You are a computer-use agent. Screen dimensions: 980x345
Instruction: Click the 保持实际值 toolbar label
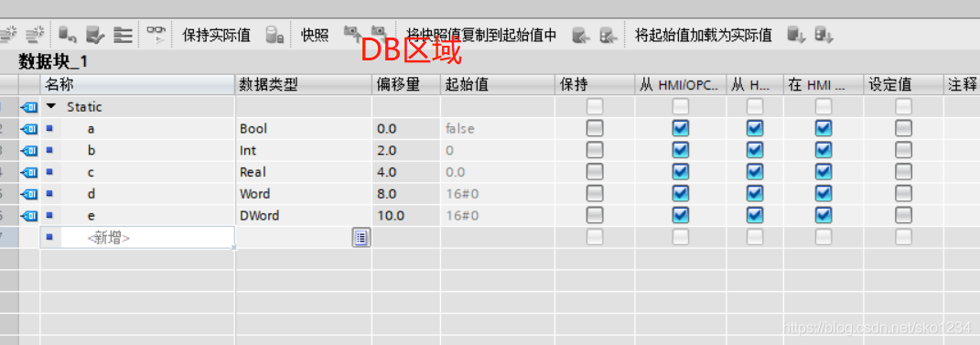click(x=216, y=35)
